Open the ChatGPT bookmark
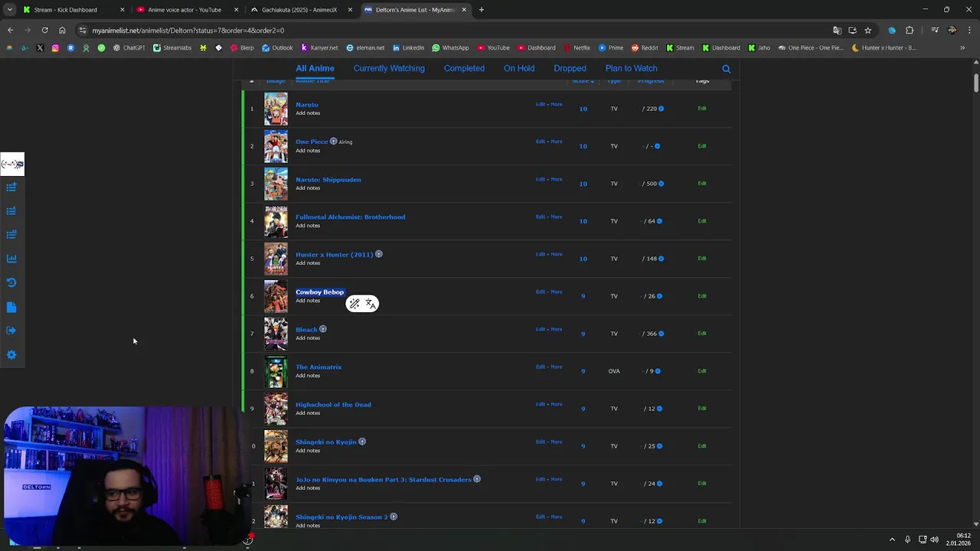The width and height of the screenshot is (980, 551). (129, 47)
